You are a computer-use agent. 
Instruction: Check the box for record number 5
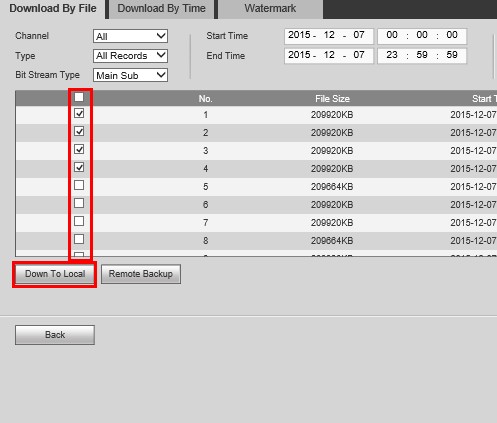pyautogui.click(x=79, y=185)
